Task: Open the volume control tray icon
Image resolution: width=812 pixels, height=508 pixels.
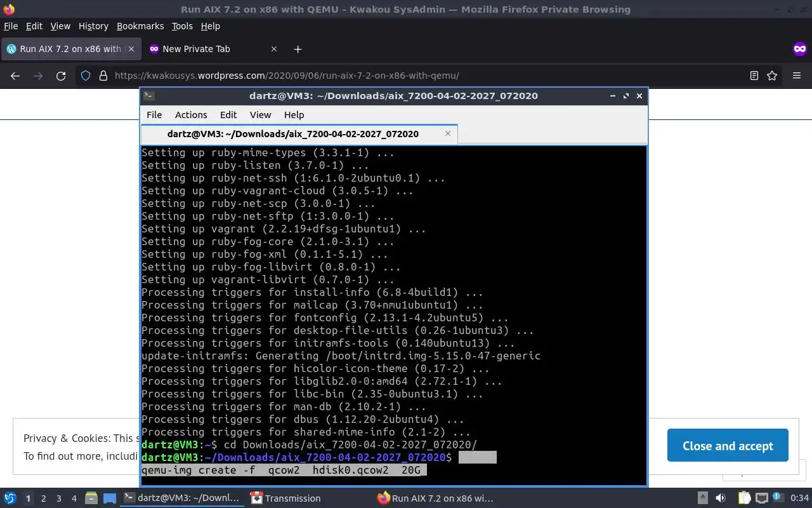Action: 721,498
